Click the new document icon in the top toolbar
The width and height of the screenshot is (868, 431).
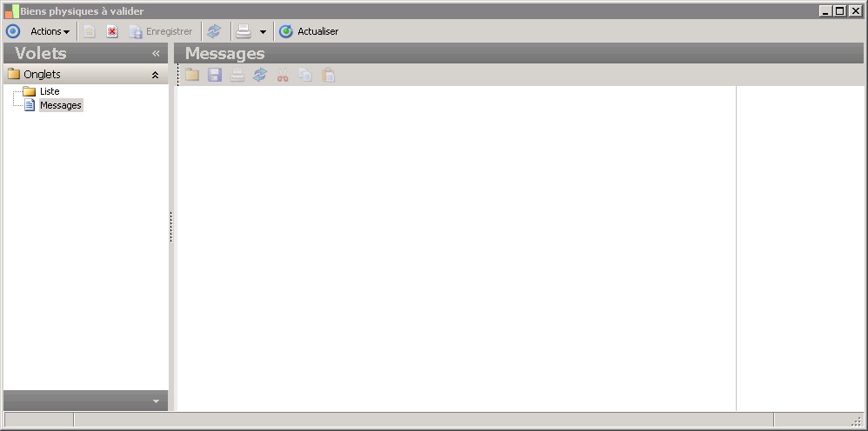click(89, 31)
